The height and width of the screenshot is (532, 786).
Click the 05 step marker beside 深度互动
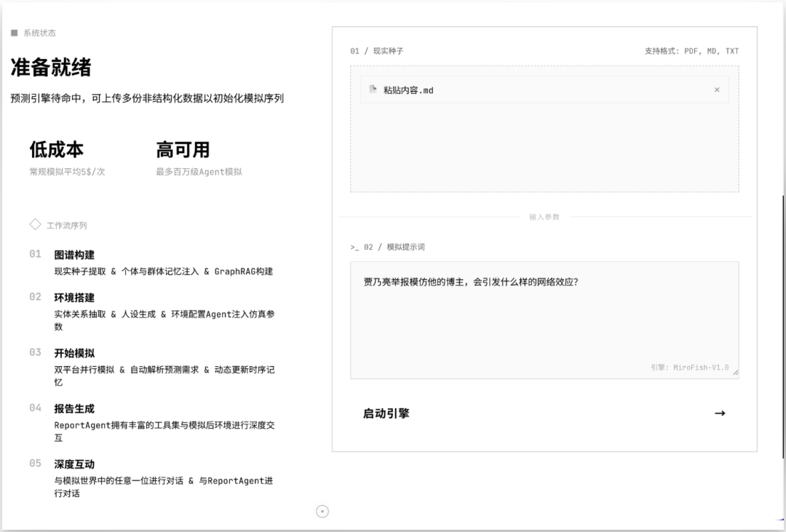pyautogui.click(x=36, y=464)
